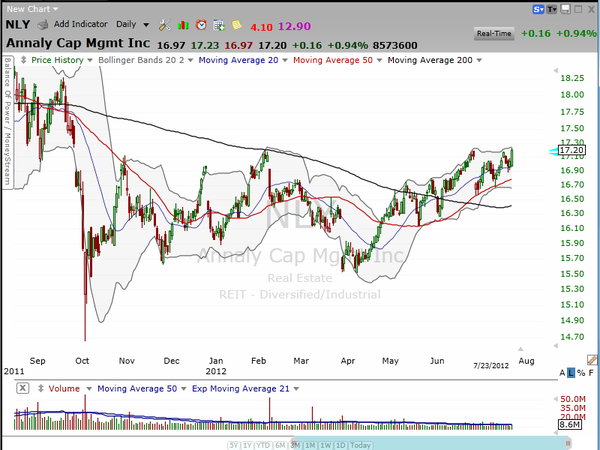Click the 8.6M volume value label

click(569, 425)
